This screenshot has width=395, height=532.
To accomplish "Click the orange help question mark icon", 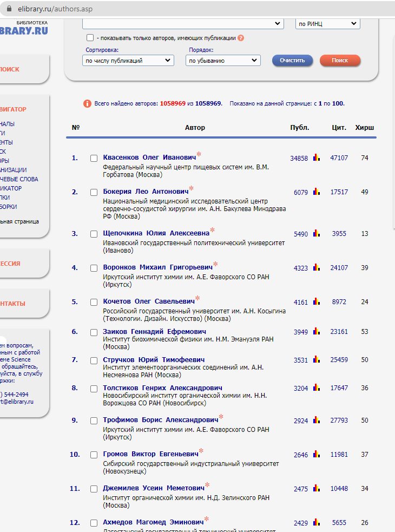I will pos(241,38).
